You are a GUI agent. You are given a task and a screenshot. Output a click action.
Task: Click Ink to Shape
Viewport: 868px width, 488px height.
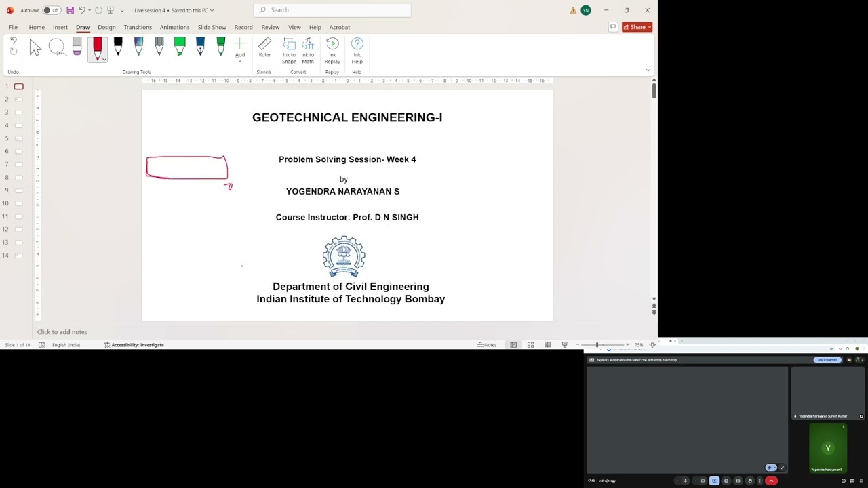coord(289,51)
